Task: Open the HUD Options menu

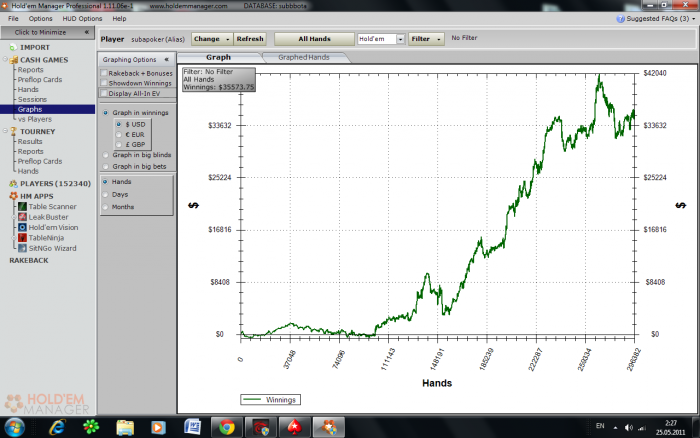Action: pos(82,19)
